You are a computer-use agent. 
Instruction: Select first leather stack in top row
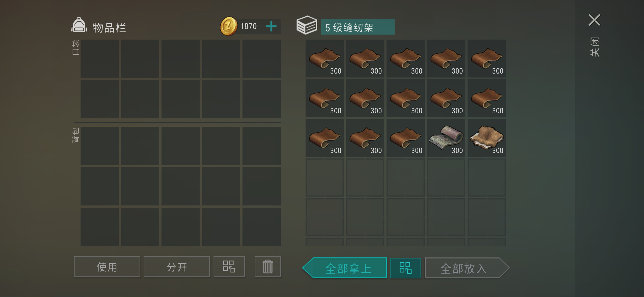tap(325, 58)
